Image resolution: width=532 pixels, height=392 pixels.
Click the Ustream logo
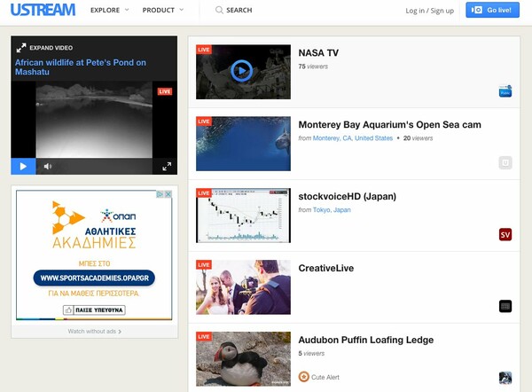click(43, 10)
